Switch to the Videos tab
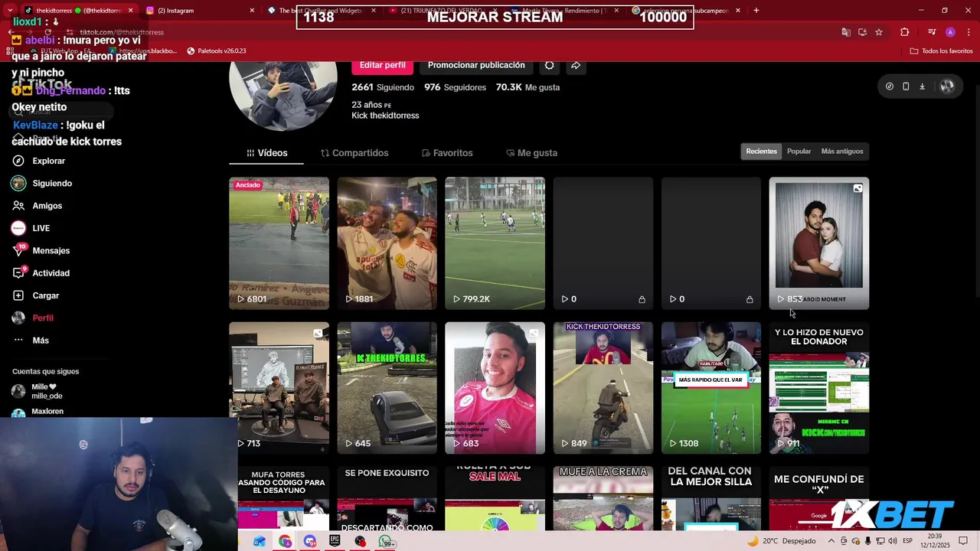This screenshot has height=551, width=980. pyautogui.click(x=266, y=153)
